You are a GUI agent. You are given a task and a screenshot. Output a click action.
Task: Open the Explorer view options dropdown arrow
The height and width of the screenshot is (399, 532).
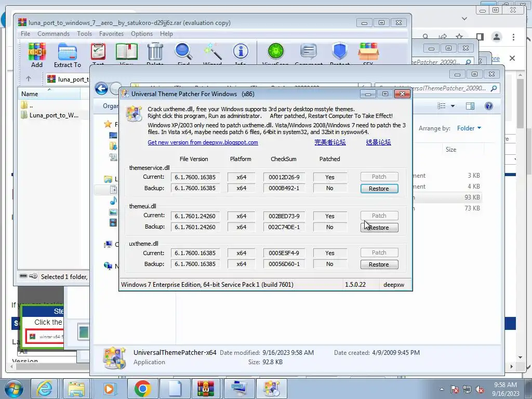click(453, 106)
